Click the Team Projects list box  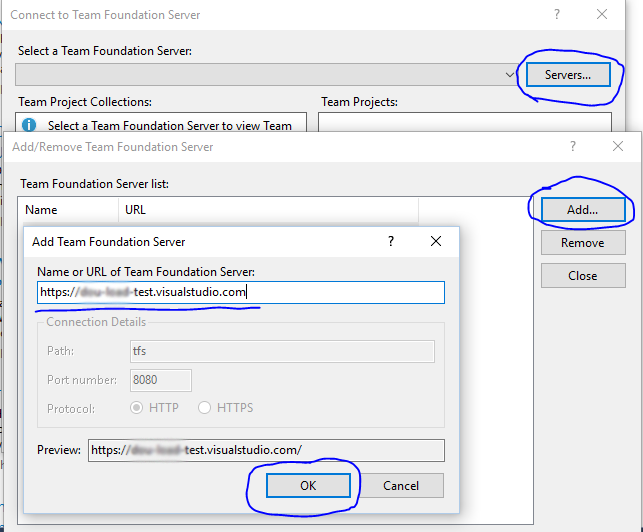coord(465,122)
